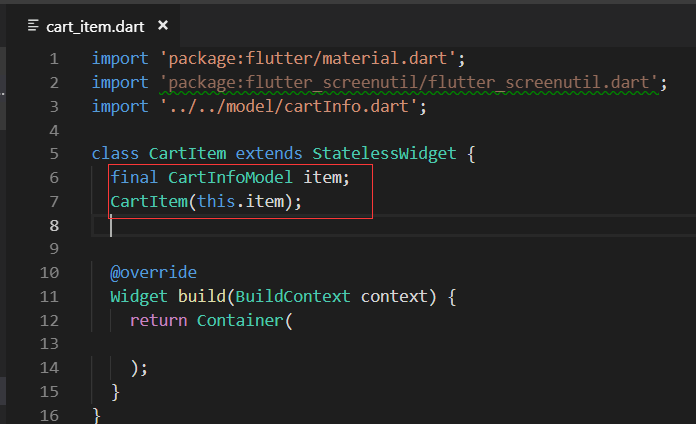Click the file icon on cart_item.dart tab
This screenshot has width=696, height=424.
[x=33, y=25]
